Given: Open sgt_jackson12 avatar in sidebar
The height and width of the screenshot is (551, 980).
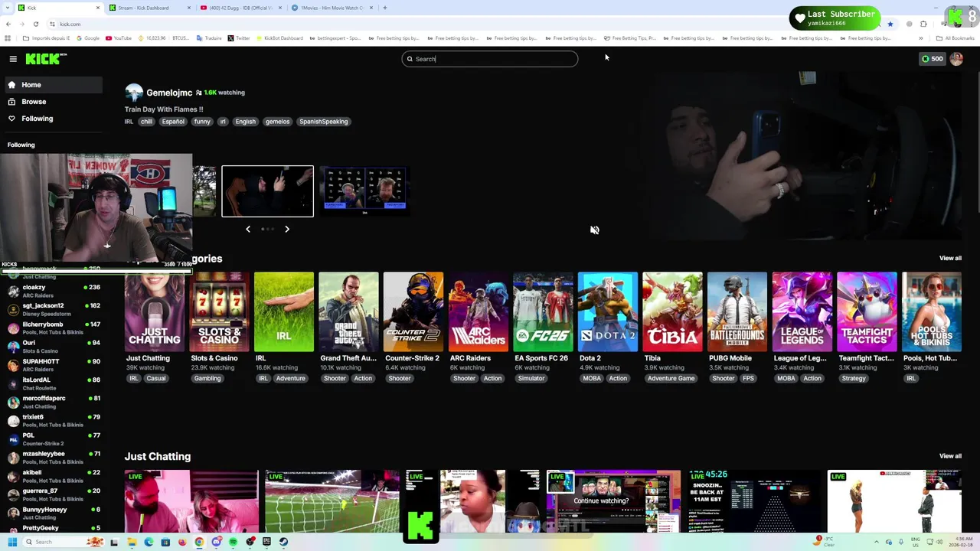Looking at the screenshot, I should (x=13, y=309).
